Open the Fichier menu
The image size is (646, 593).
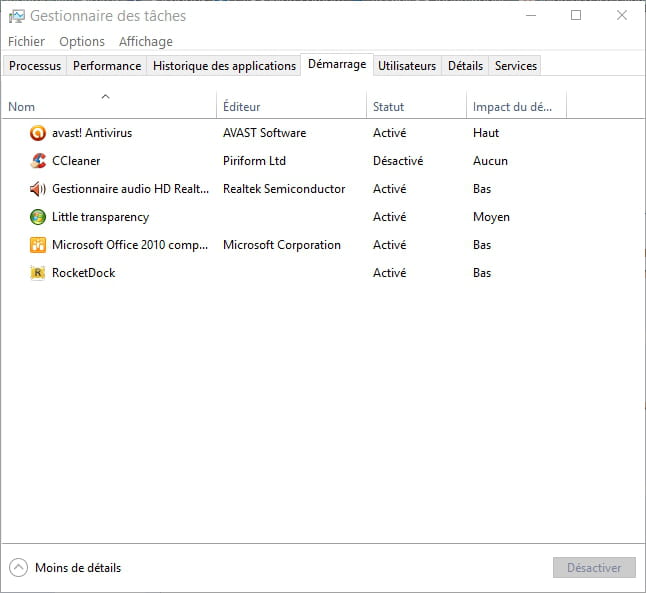[x=26, y=42]
